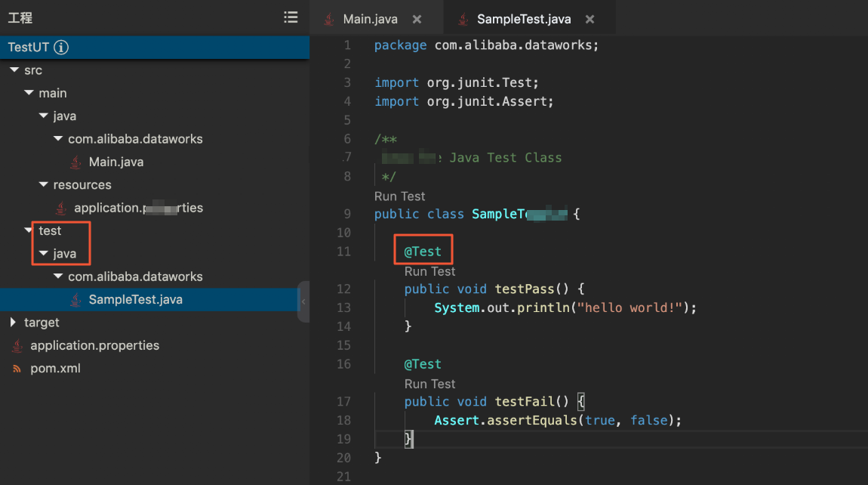The image size is (868, 485).
Task: Click the Java icon on SampleTest.java tab
Action: (463, 20)
